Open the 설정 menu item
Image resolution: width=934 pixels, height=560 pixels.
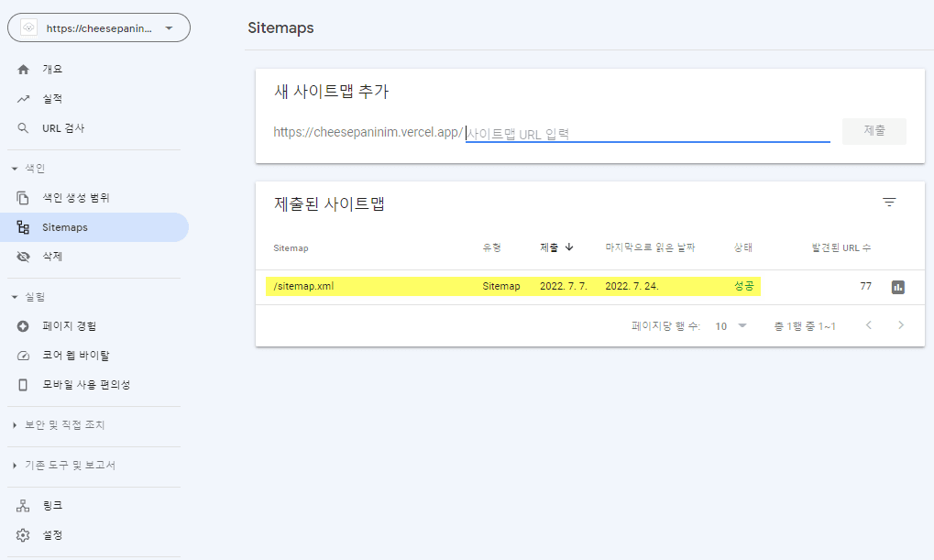coord(51,534)
